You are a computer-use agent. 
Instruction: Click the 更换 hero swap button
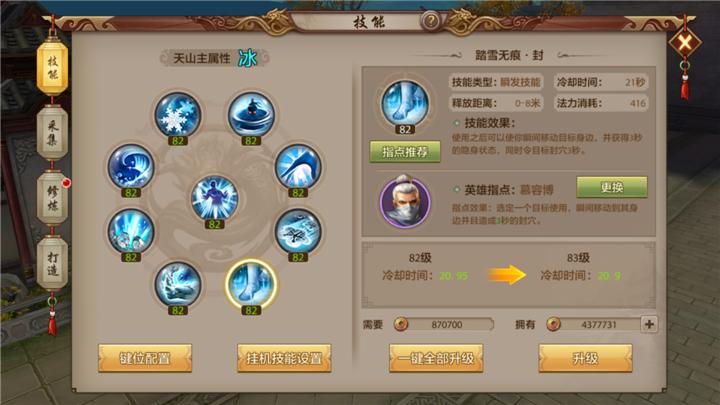[x=612, y=187]
